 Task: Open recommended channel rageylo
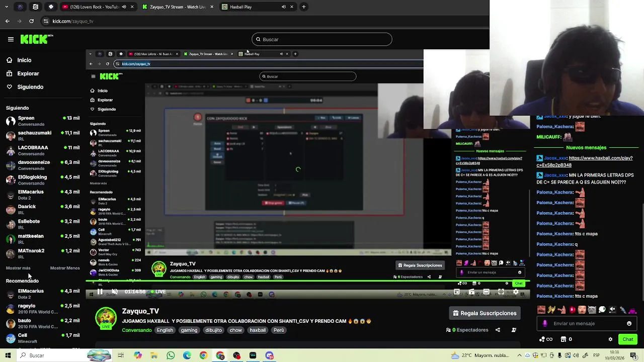(43, 308)
